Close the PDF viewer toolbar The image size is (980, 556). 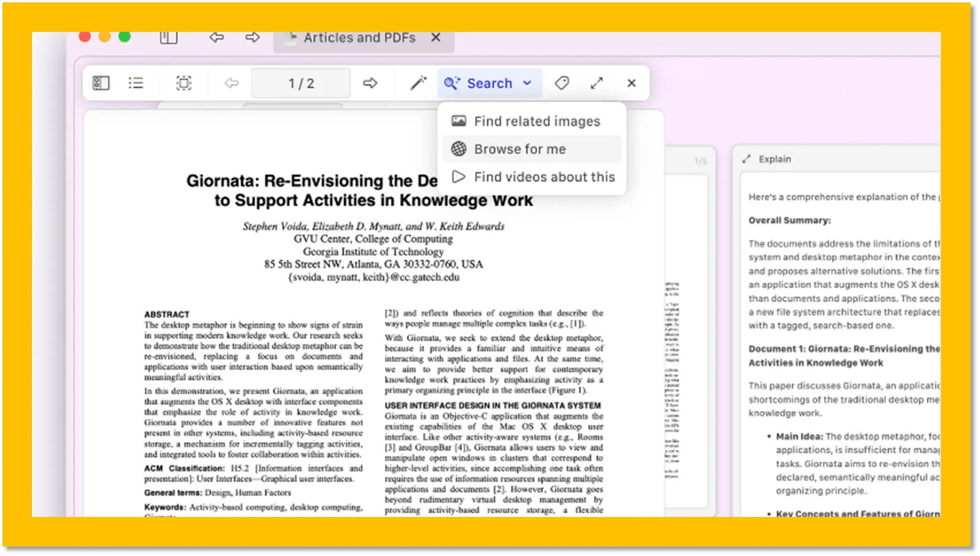(x=632, y=83)
